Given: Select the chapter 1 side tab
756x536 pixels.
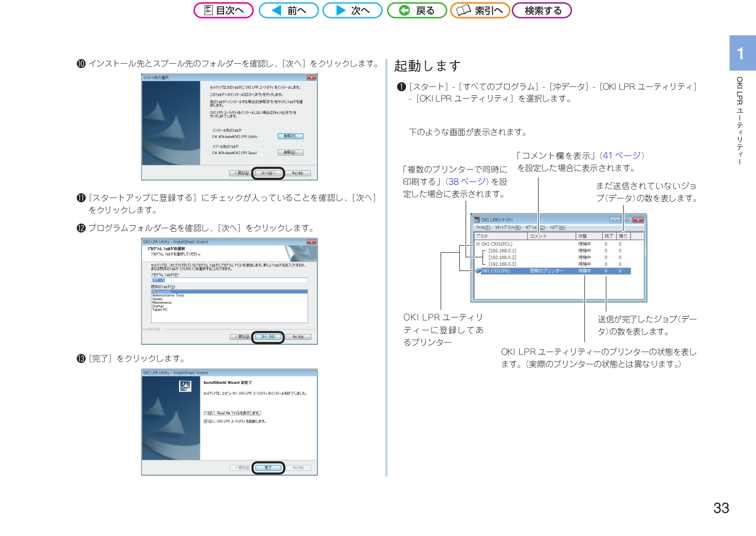Looking at the screenshot, I should tap(742, 53).
